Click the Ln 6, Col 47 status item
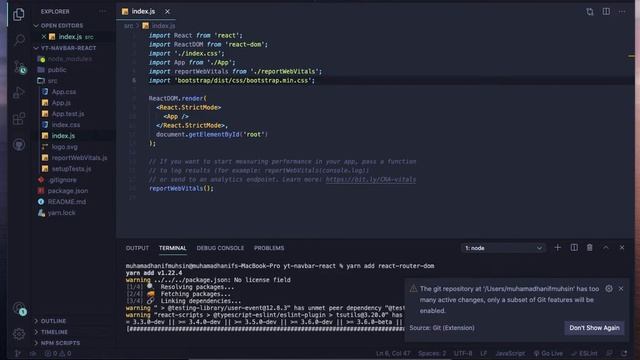The image size is (640, 360). click(393, 353)
